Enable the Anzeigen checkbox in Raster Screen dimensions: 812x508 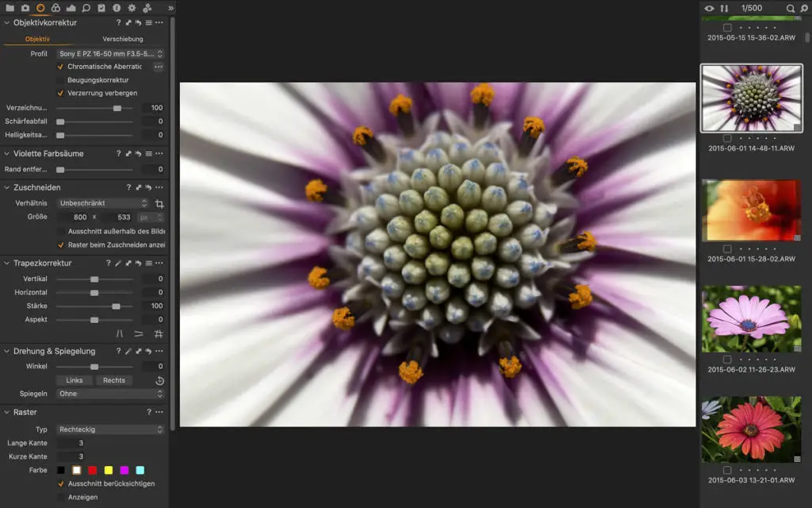point(60,497)
